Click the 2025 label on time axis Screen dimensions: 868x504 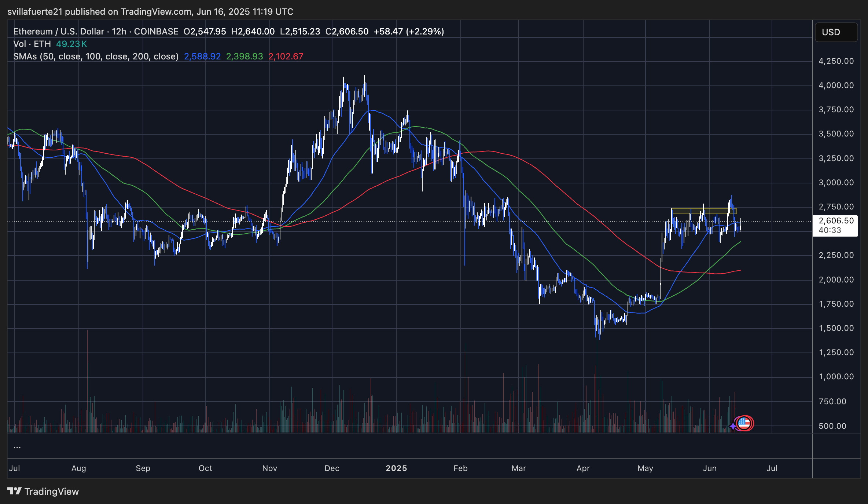(396, 468)
